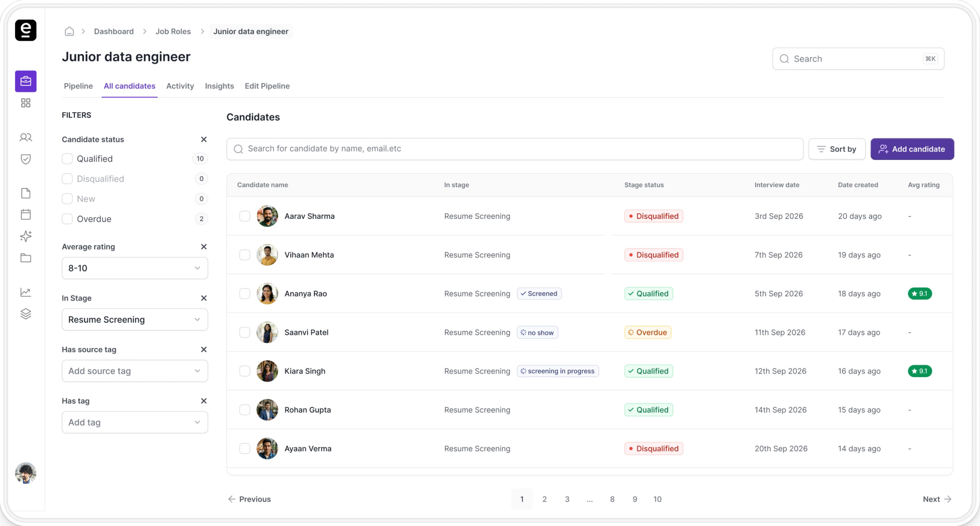The width and height of the screenshot is (980, 526).
Task: Click the home breadcrumb icon
Action: click(69, 31)
